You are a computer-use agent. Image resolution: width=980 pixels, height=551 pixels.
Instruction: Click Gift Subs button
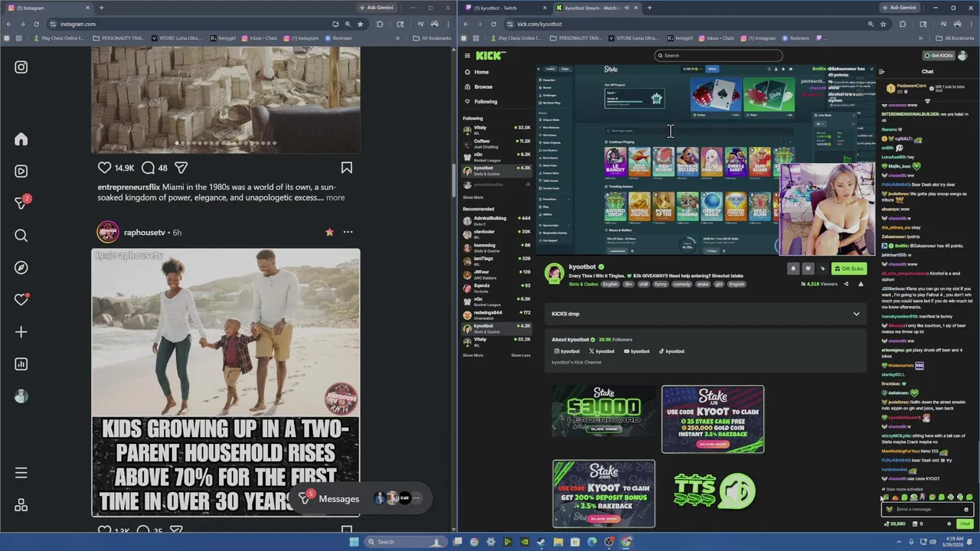[849, 269]
